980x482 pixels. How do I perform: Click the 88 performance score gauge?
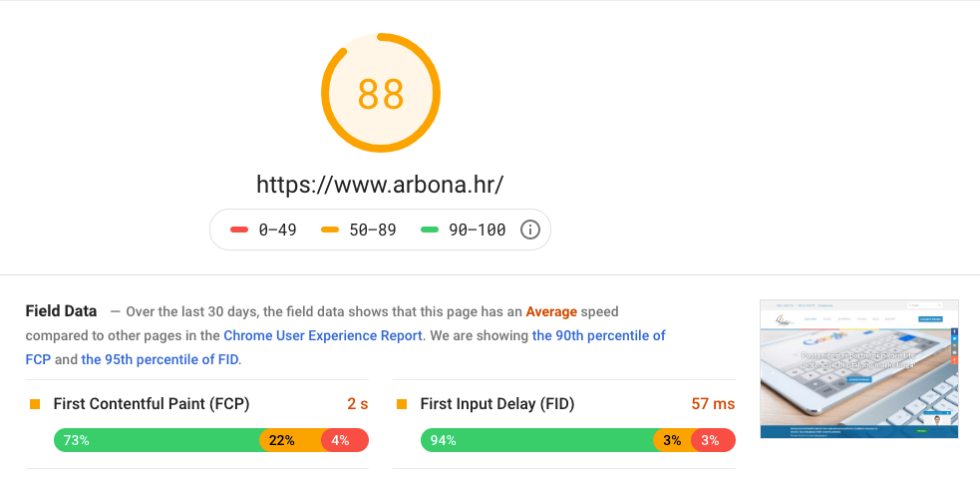(x=381, y=93)
